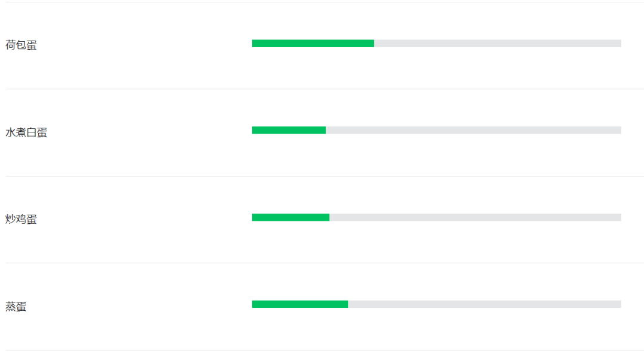Click the divider line below the 炒鸡蛋 row
The image size is (644, 352).
coord(324,263)
